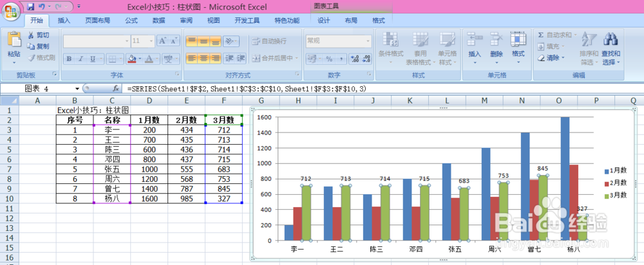Toggle center horizontal alignment
Image resolution: width=644 pixels, height=265 pixels.
click(204, 59)
